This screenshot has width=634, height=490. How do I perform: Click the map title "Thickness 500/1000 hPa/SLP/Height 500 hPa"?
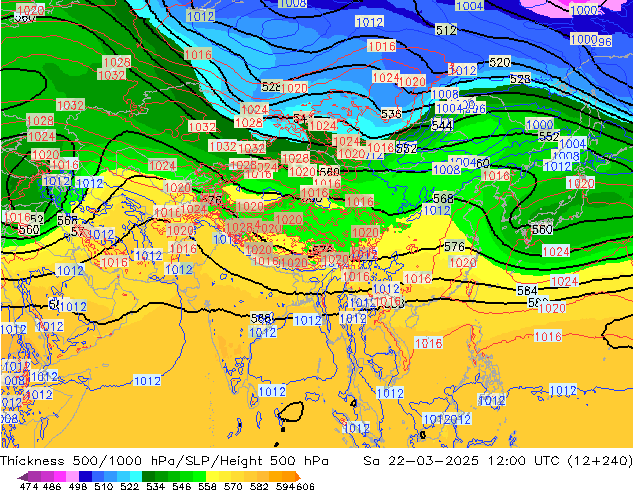[164, 461]
